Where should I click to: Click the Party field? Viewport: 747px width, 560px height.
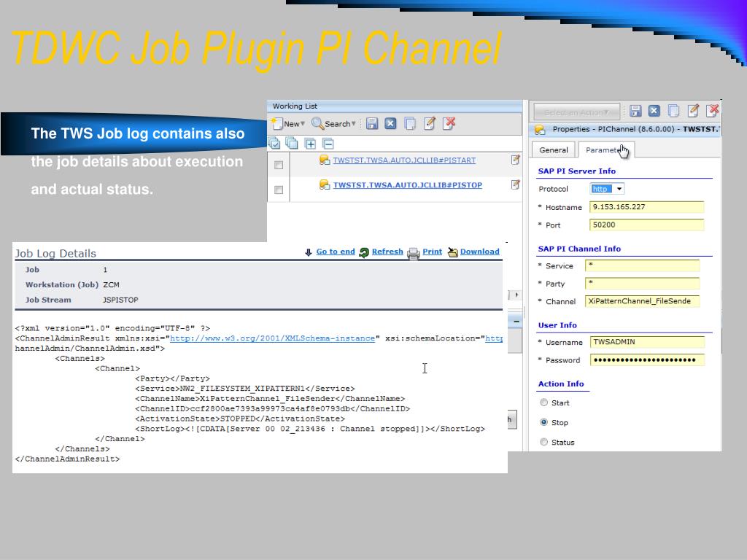pyautogui.click(x=642, y=284)
